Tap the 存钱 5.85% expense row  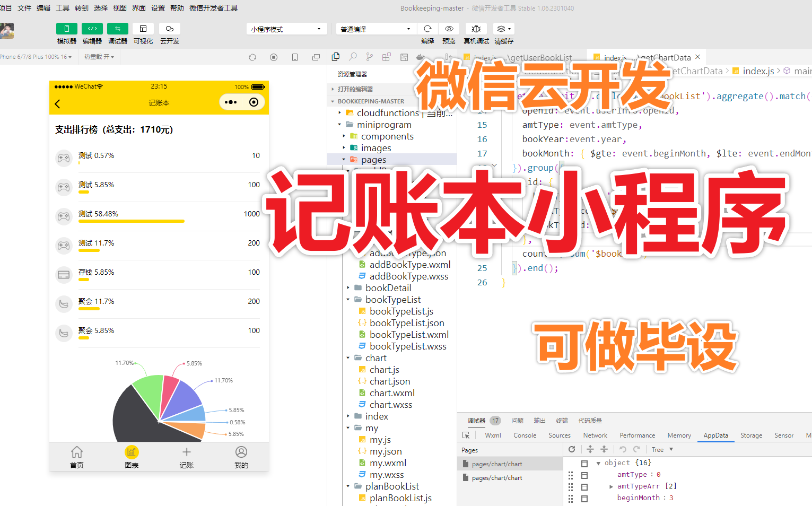tap(158, 275)
